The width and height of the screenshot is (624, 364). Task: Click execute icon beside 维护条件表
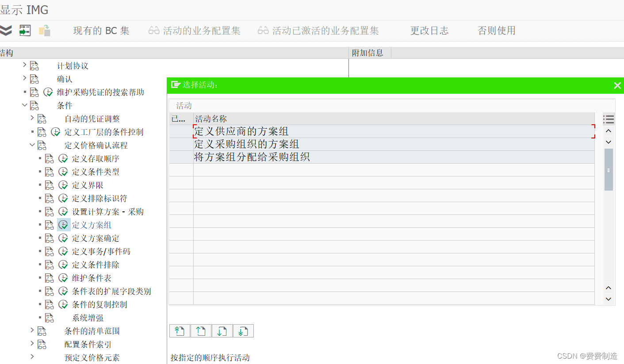coord(63,278)
